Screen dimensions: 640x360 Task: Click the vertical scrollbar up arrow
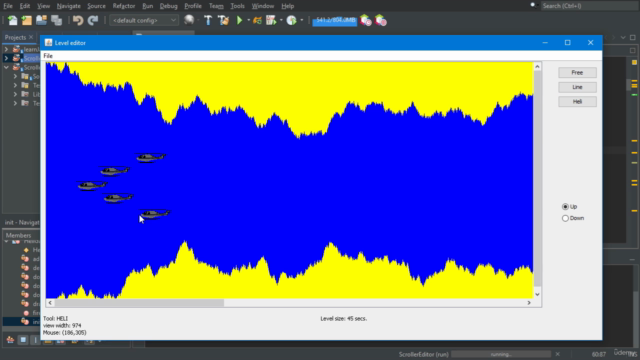tap(537, 67)
